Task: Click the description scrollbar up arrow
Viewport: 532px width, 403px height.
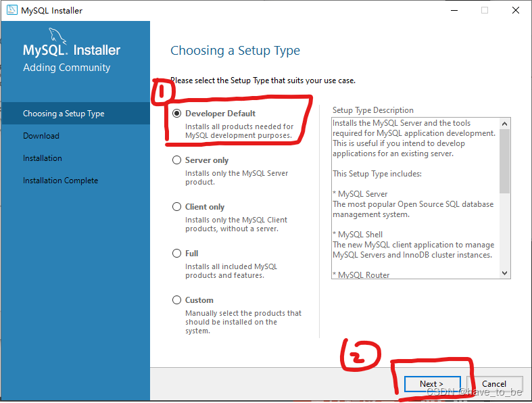Action: point(504,124)
